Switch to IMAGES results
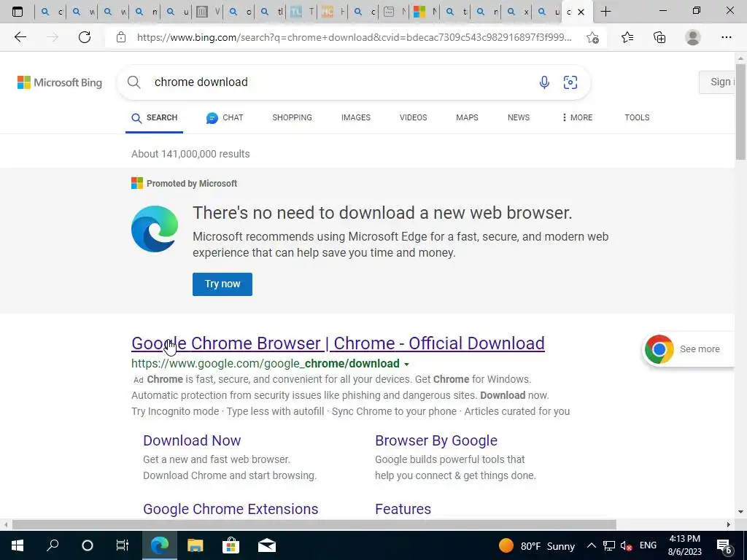Screen dimensions: 747x560 click(x=356, y=117)
